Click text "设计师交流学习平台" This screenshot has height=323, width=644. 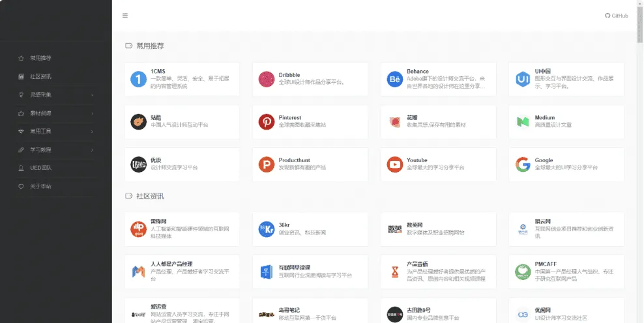(174, 168)
